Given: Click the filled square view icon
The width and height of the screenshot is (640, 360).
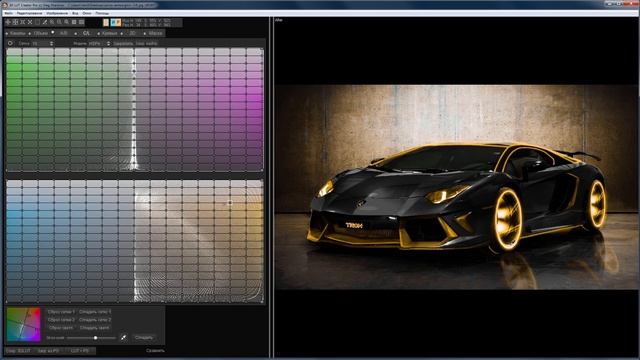Looking at the screenshot, I should pos(74,22).
